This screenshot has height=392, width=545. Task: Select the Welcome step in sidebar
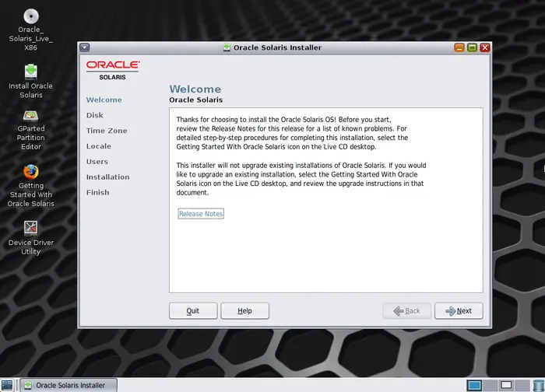[x=104, y=100]
